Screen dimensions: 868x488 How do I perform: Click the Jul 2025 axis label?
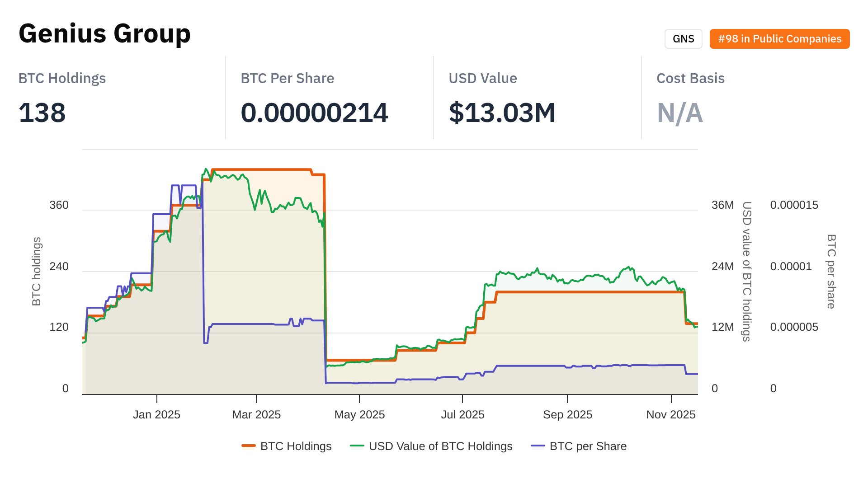click(462, 414)
